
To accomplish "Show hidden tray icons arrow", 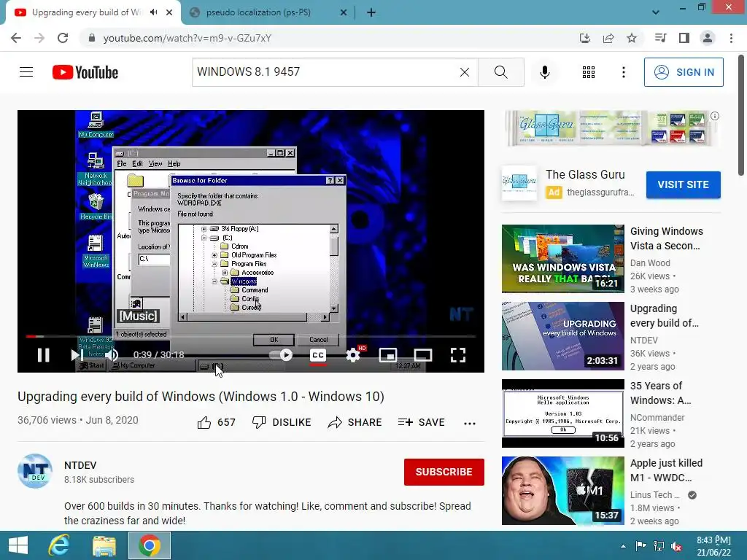I will click(x=623, y=546).
